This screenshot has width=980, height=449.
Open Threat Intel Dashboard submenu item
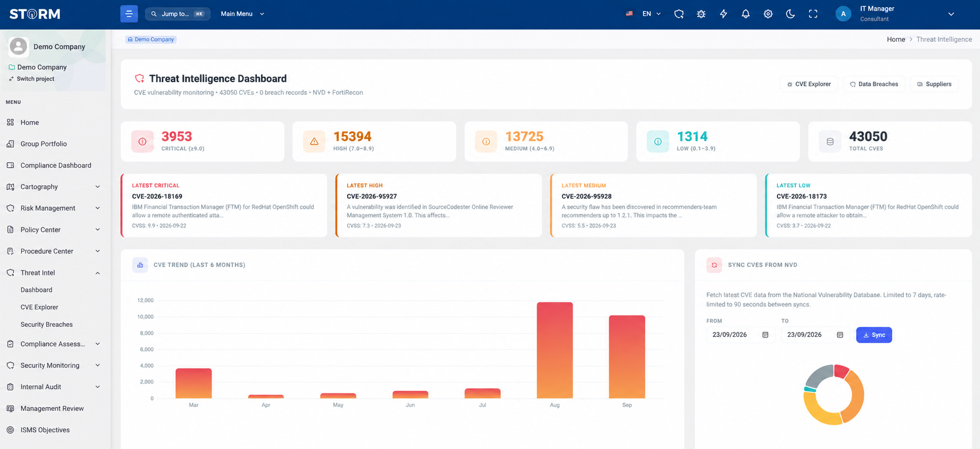pyautogui.click(x=36, y=290)
